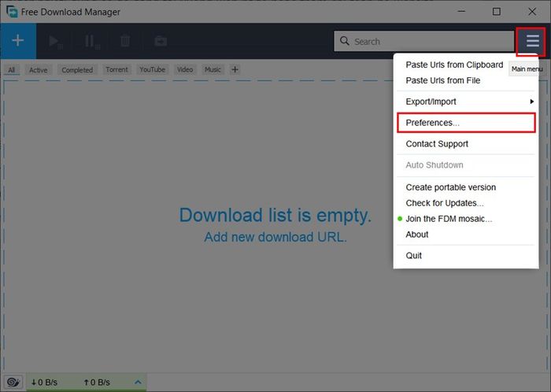Image resolution: width=551 pixels, height=392 pixels.
Task: Choose Check for Updates menu entry
Action: (x=445, y=203)
